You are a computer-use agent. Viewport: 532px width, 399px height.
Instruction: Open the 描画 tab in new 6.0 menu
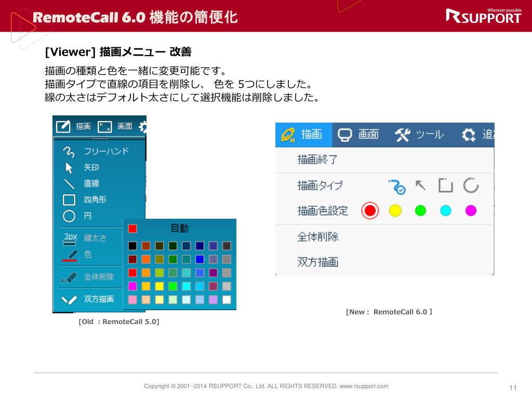[x=303, y=135]
